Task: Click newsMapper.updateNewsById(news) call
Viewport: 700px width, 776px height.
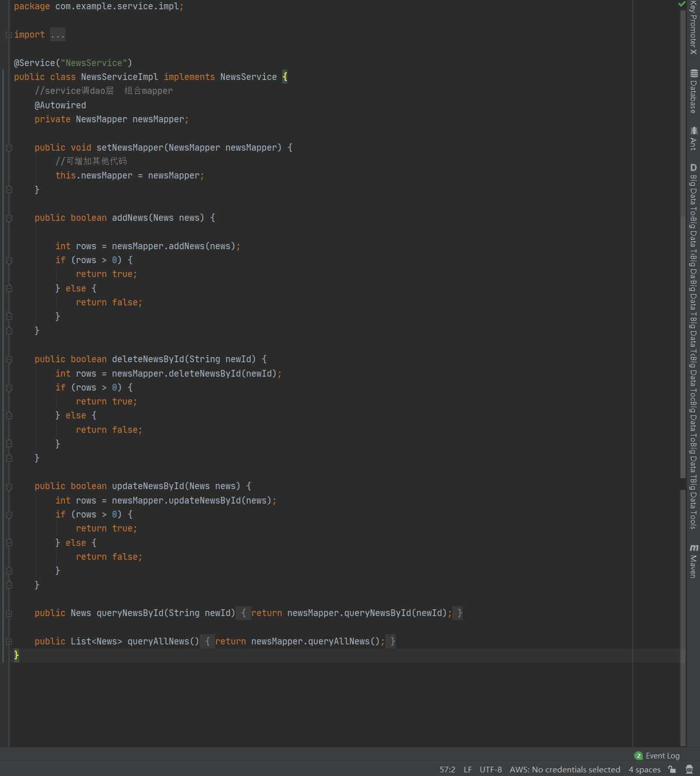Action: [192, 500]
